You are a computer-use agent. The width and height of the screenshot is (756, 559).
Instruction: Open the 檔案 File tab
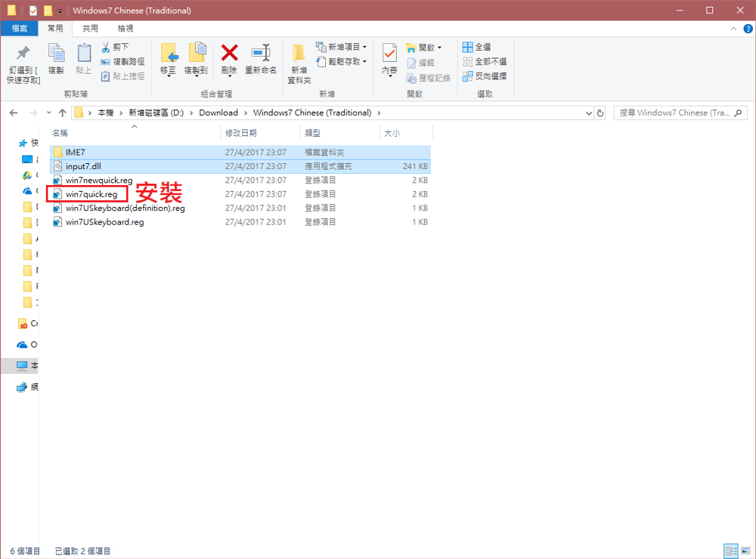(x=20, y=29)
